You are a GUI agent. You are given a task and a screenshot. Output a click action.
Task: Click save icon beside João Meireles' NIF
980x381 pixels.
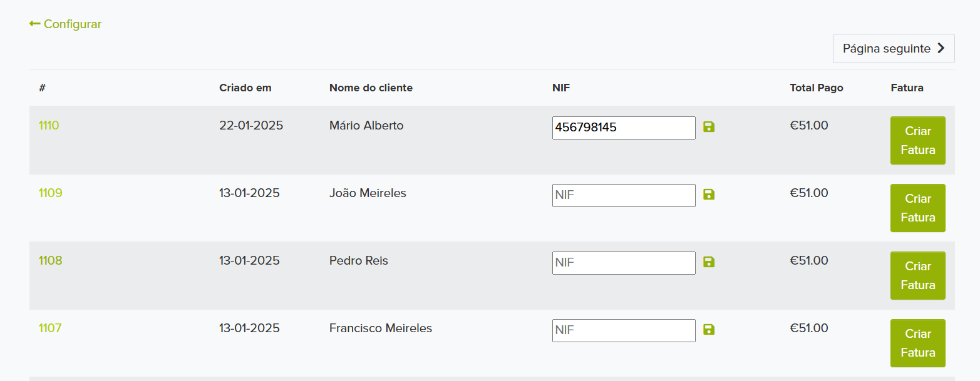coord(709,195)
